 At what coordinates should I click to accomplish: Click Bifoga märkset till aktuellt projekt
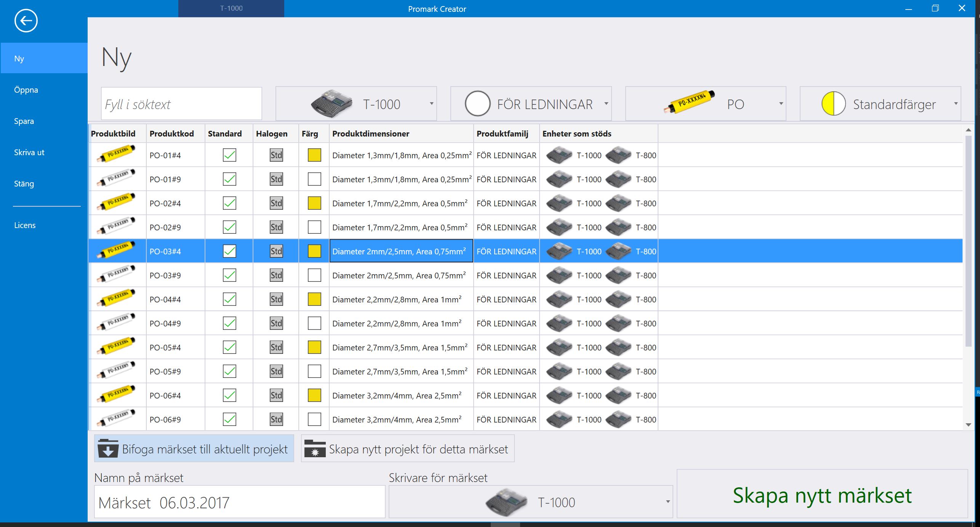coord(194,448)
